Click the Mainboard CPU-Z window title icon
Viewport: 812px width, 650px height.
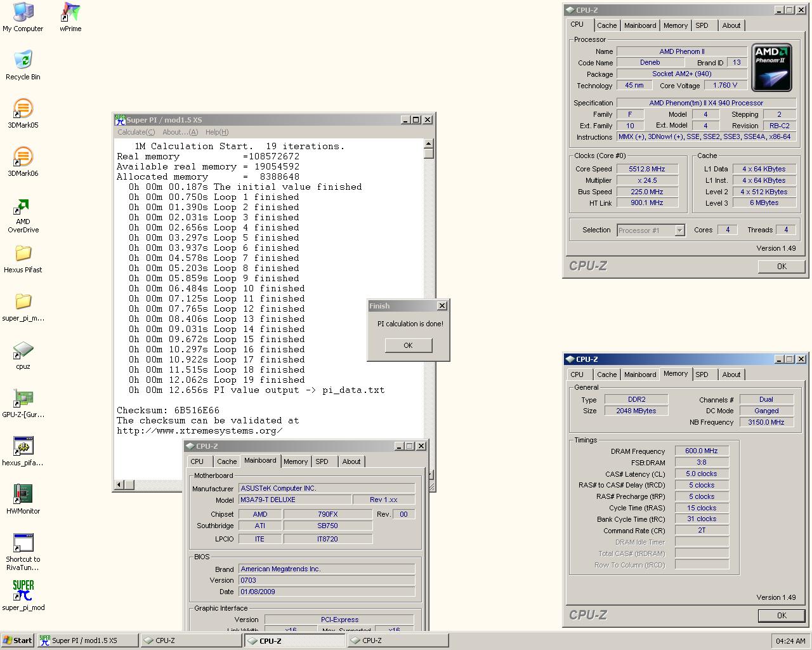click(190, 446)
